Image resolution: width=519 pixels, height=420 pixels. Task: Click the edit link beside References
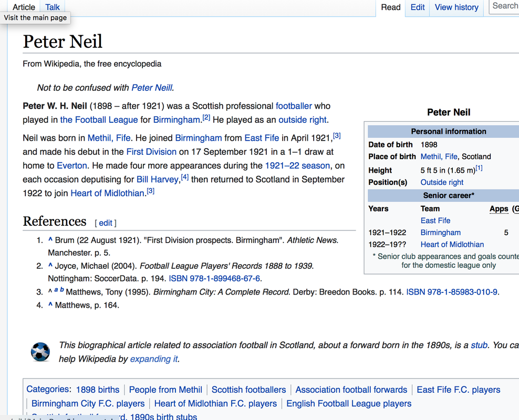pyautogui.click(x=106, y=223)
